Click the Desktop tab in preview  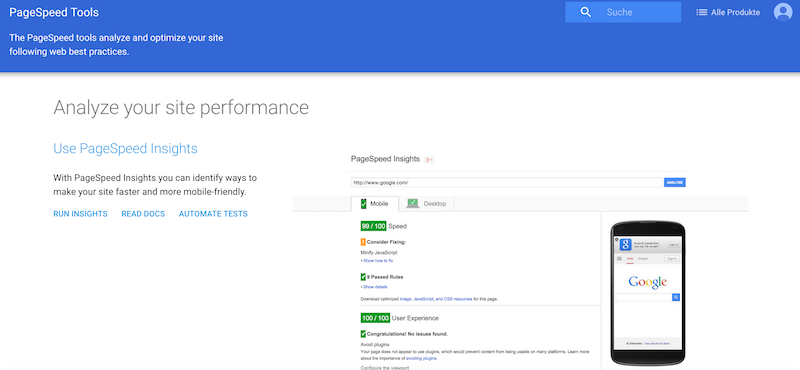427,204
